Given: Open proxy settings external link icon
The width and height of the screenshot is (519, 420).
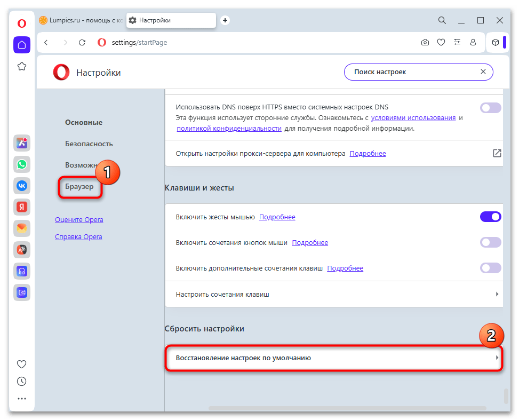Looking at the screenshot, I should (497, 153).
